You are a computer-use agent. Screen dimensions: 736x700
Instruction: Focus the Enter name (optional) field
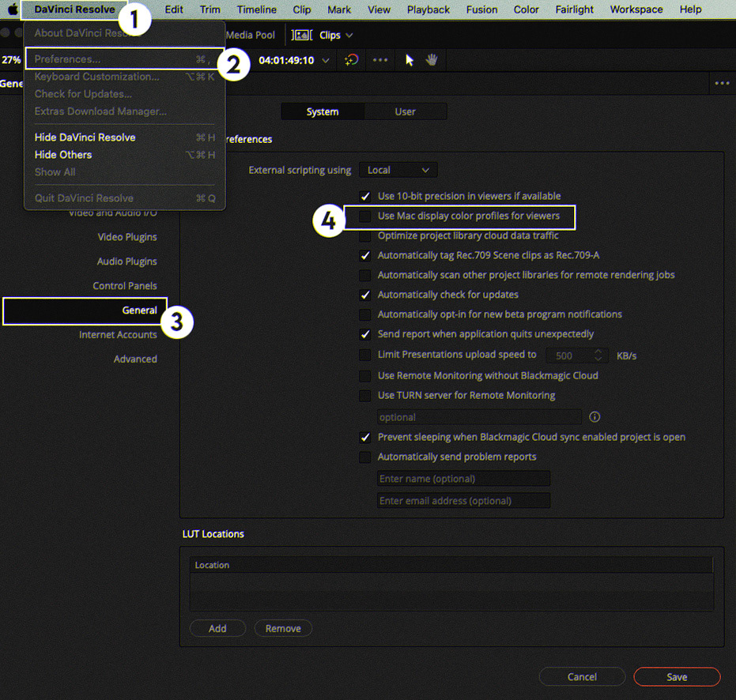pos(463,479)
